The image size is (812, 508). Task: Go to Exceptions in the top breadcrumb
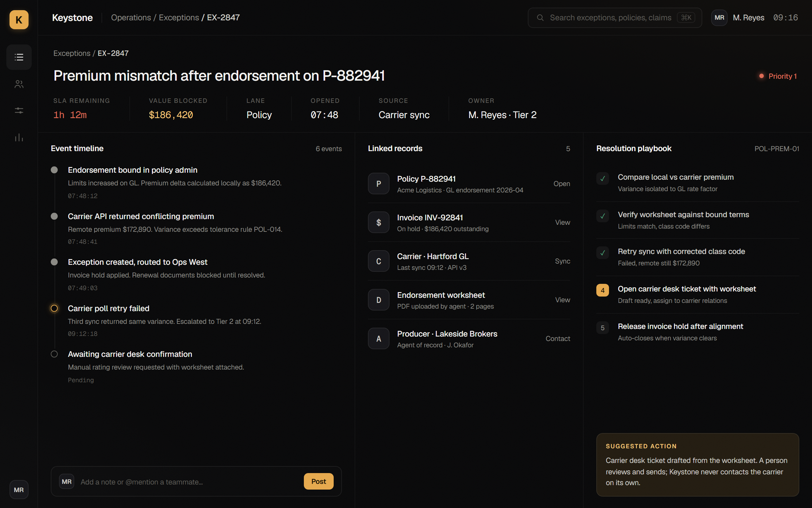click(x=179, y=18)
